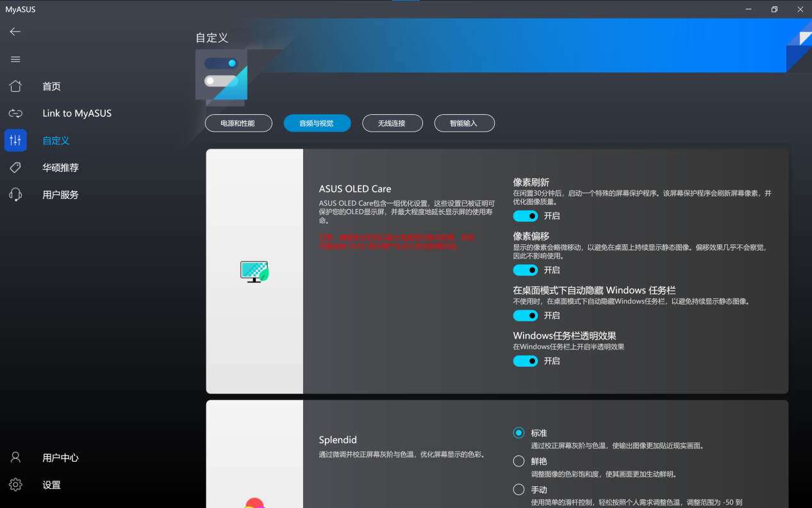Click the back arrow icon
Image resolution: width=812 pixels, height=508 pixels.
click(15, 31)
